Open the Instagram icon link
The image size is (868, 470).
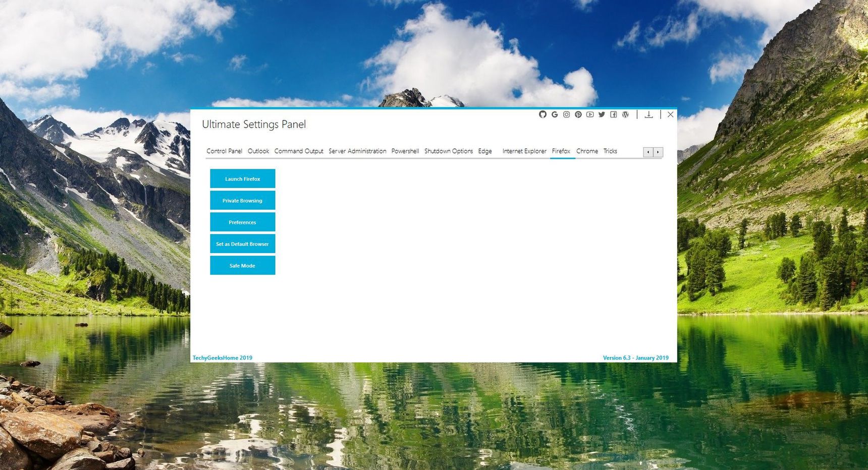(x=566, y=114)
